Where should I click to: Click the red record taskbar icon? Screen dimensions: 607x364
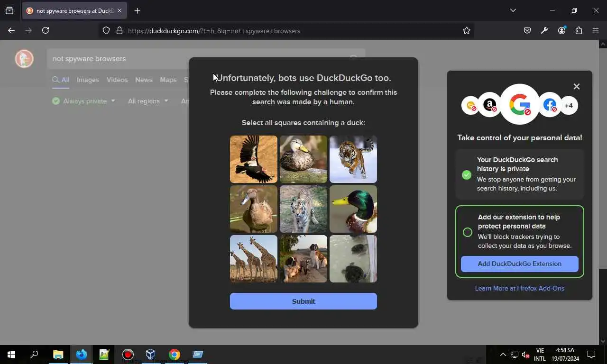(128, 355)
